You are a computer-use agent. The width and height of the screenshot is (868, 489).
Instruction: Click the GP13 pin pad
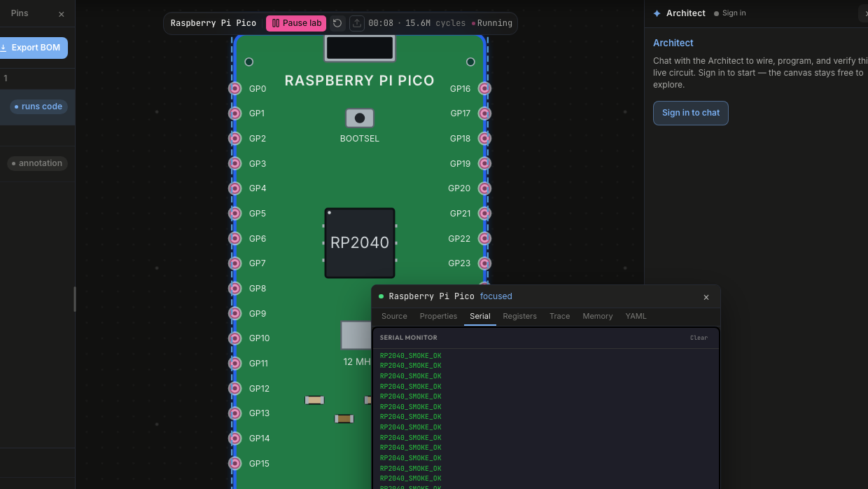pyautogui.click(x=235, y=413)
